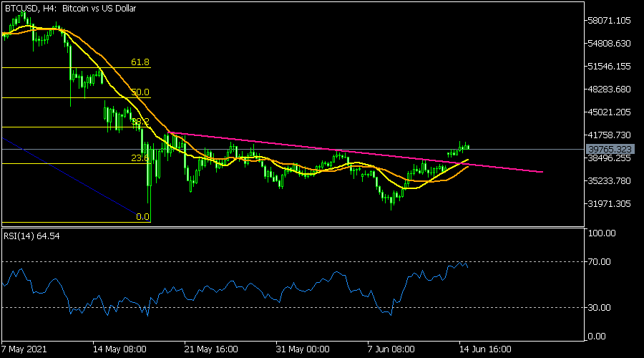The width and height of the screenshot is (644, 358).
Task: Click the 21 May 16:00 date label
Action: pyautogui.click(x=211, y=349)
